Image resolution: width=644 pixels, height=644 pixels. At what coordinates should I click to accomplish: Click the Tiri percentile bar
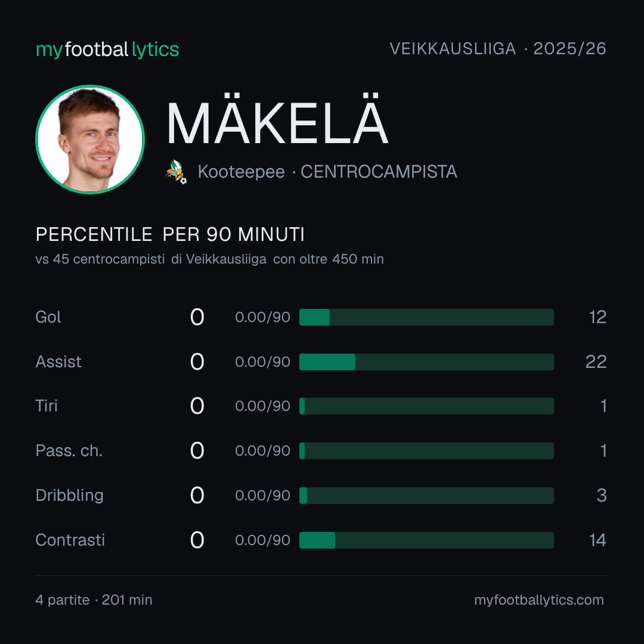[426, 406]
